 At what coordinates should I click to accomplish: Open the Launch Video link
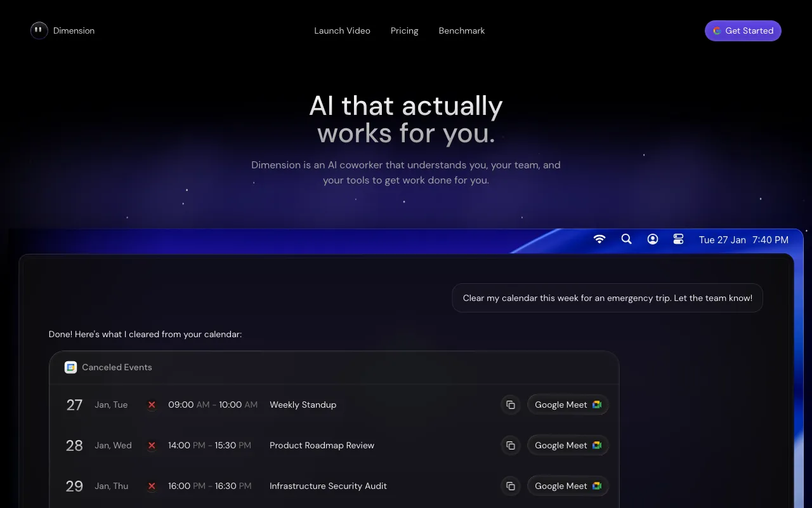point(342,30)
